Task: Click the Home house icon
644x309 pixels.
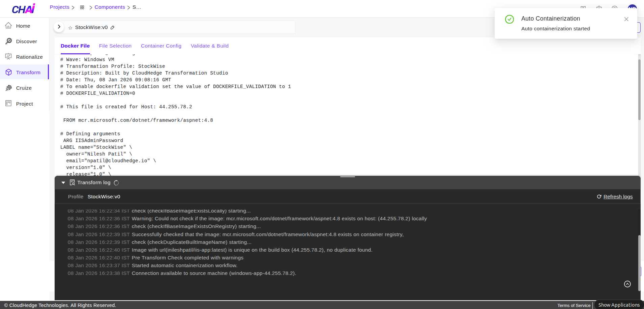Action: [8, 26]
